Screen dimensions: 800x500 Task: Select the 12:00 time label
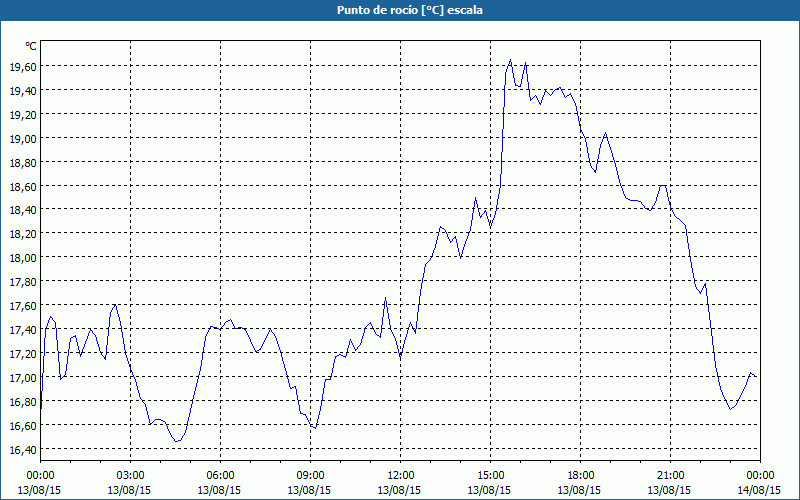point(400,476)
